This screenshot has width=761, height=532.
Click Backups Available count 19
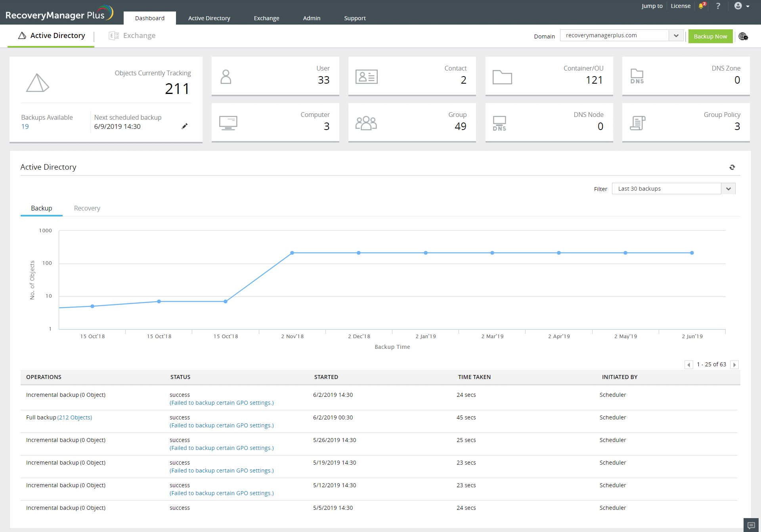point(25,126)
